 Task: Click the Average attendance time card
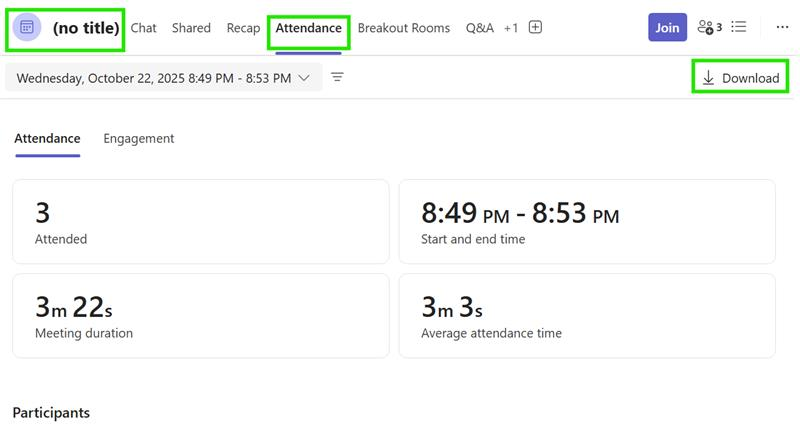click(x=587, y=316)
